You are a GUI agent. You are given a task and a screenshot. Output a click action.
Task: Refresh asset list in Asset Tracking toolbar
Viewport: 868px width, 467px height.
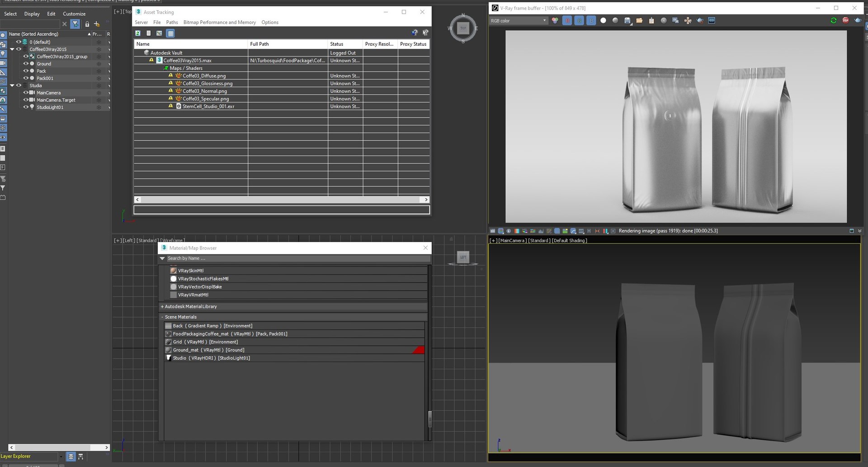pyautogui.click(x=138, y=33)
